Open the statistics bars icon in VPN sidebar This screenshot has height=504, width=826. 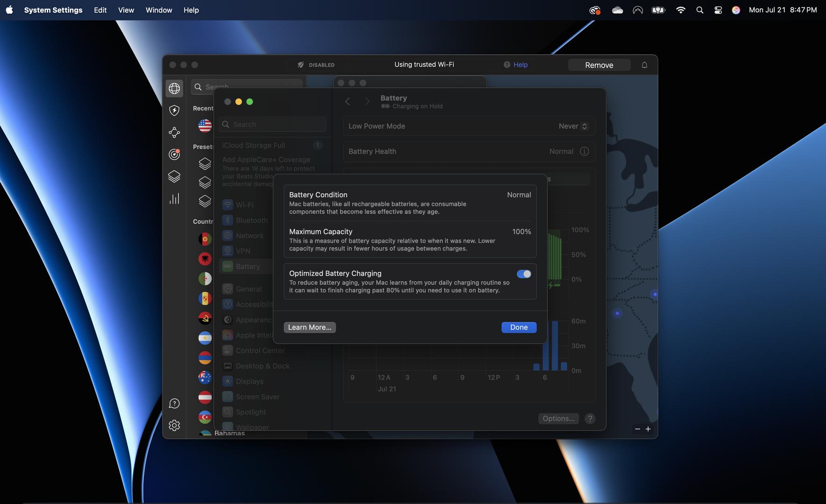pyautogui.click(x=174, y=199)
